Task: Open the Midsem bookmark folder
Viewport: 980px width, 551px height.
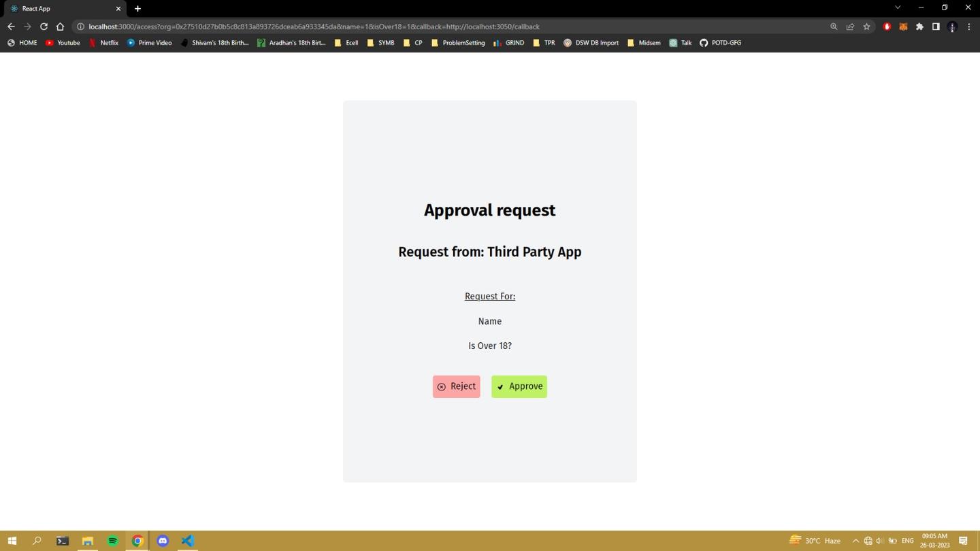Action: pyautogui.click(x=643, y=42)
